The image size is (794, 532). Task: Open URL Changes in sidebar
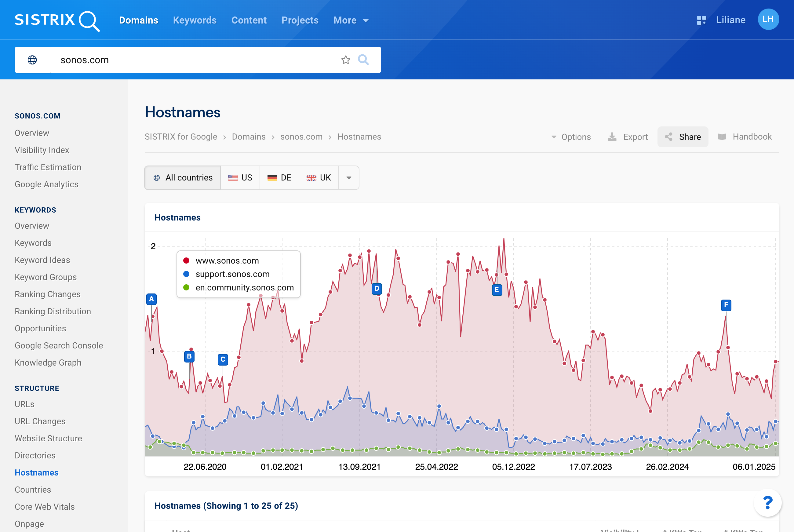coord(40,421)
